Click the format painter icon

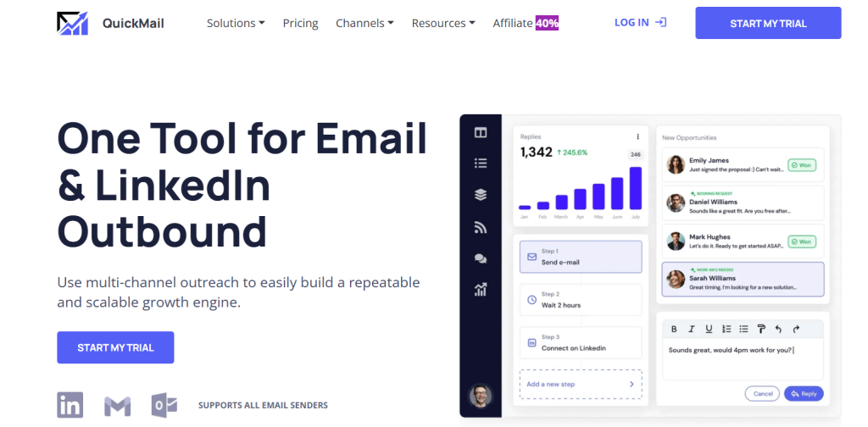761,329
